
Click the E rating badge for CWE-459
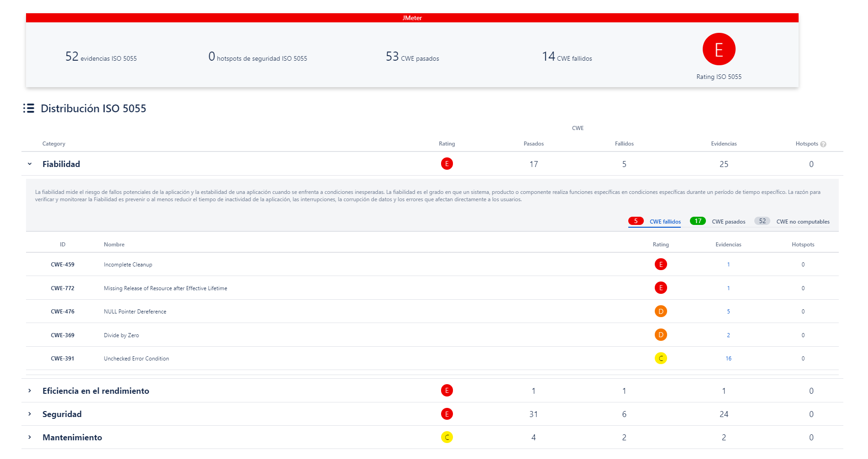[661, 264]
